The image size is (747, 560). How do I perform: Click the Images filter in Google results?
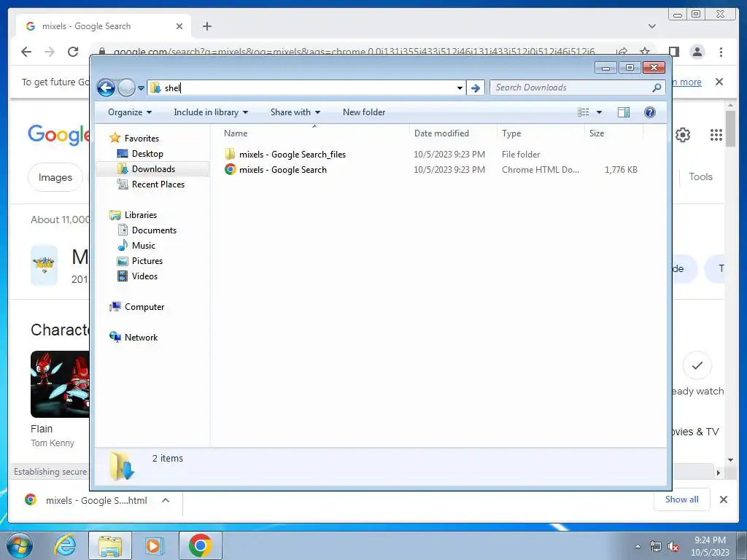(55, 177)
